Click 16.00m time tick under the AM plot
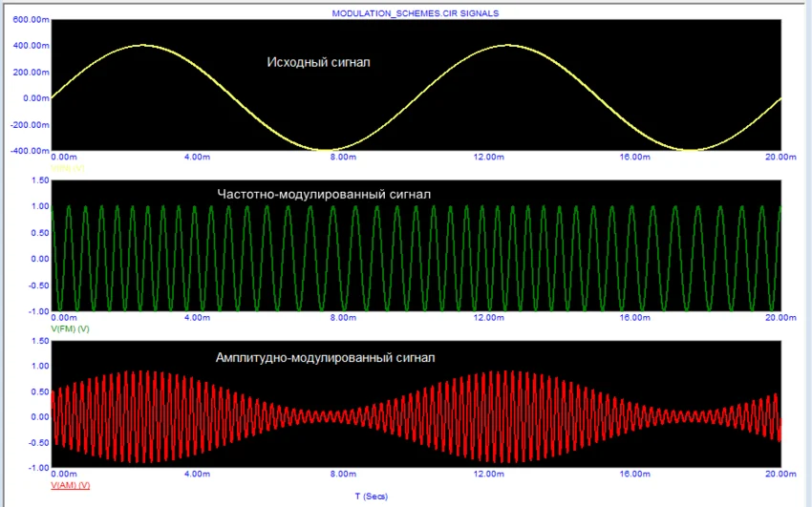 coord(634,475)
